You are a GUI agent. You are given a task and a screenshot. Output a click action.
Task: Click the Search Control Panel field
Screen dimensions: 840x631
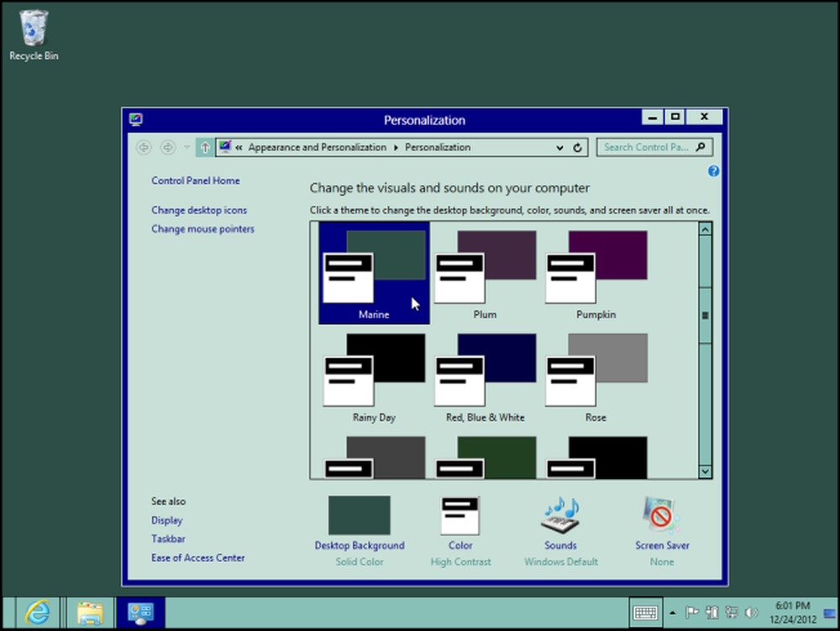coord(654,147)
